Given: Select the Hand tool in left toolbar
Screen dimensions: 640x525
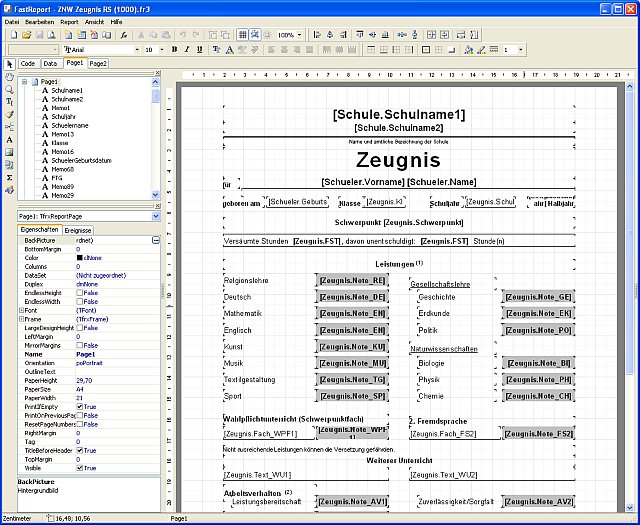Looking at the screenshot, I should (9, 77).
